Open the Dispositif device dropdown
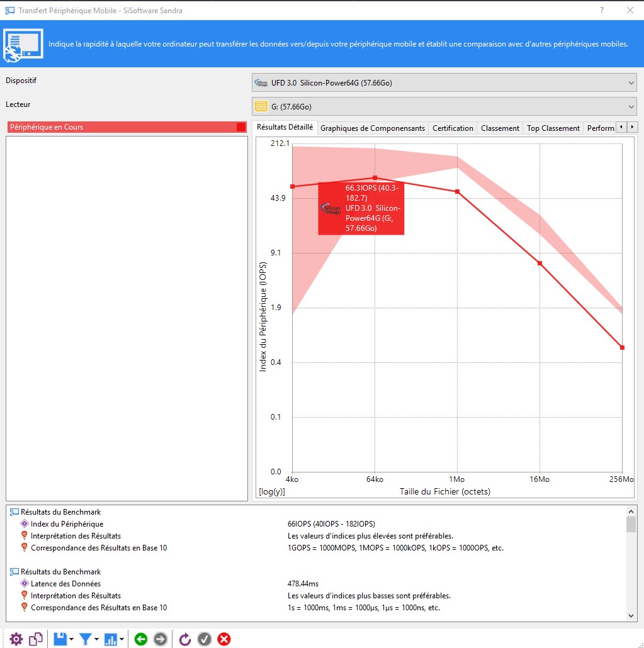Image resolution: width=644 pixels, height=648 pixels. [444, 82]
